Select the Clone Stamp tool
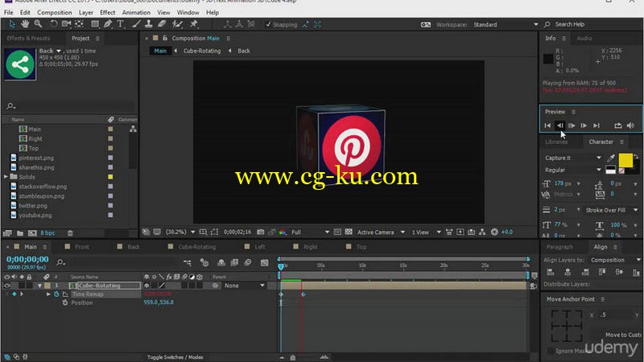This screenshot has width=644, height=362. pyautogui.click(x=149, y=24)
